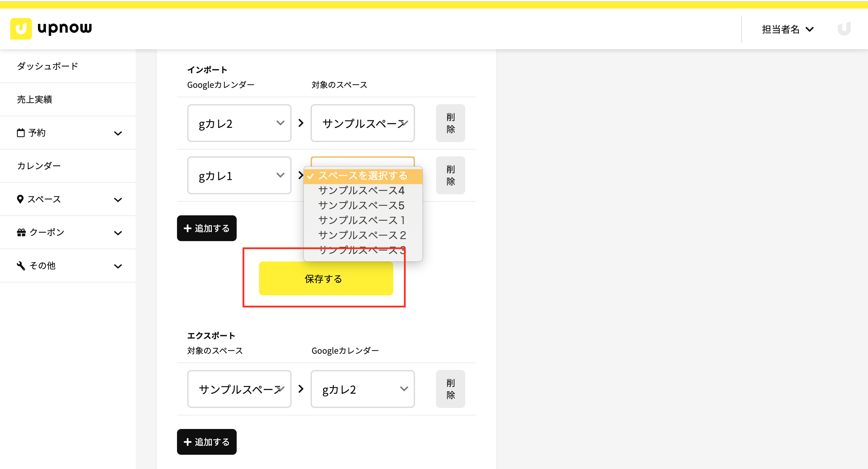Screen dimensions: 868x469
Task: Click the location pin icon beside スペース
Action: click(x=20, y=199)
